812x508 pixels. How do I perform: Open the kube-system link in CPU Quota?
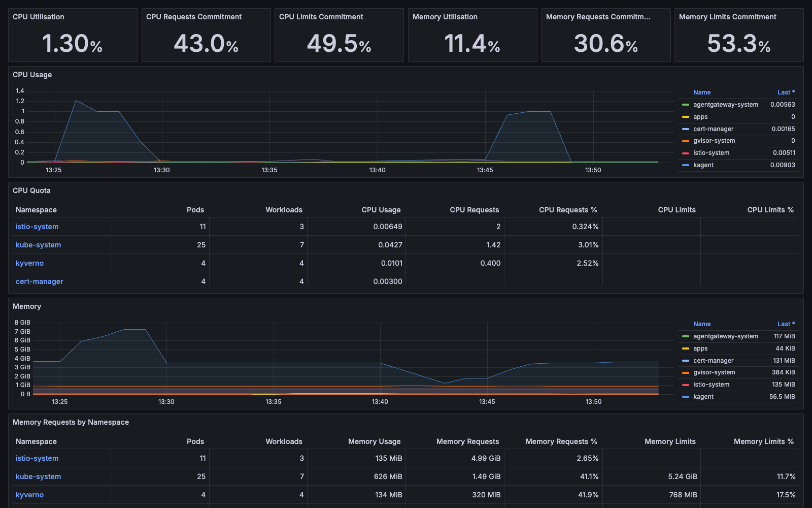38,245
